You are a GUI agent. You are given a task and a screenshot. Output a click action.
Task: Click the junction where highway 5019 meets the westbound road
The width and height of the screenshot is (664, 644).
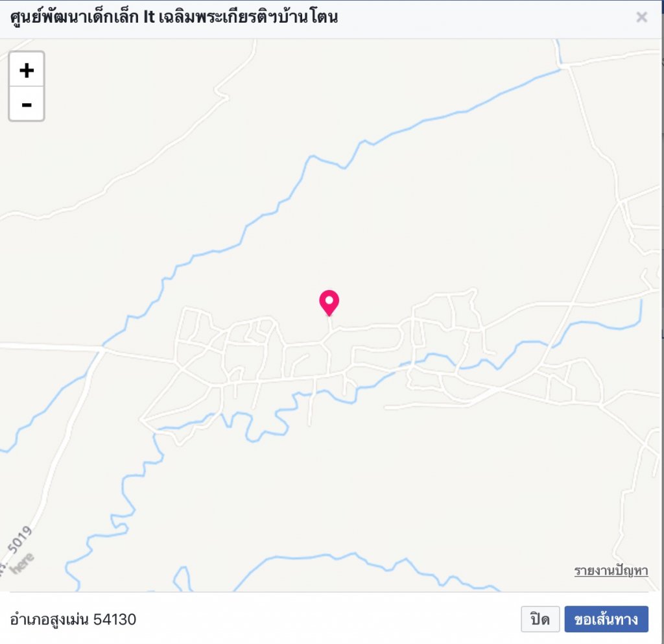pos(102,348)
